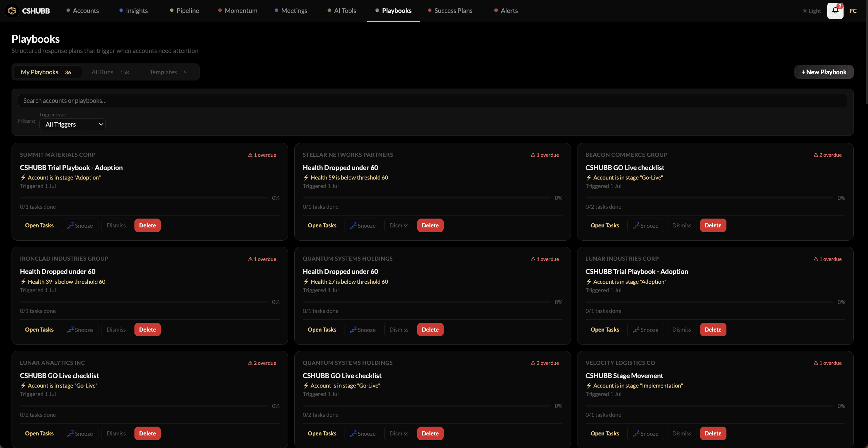Image resolution: width=868 pixels, height=448 pixels.
Task: Navigate to Momentum
Action: (x=238, y=11)
